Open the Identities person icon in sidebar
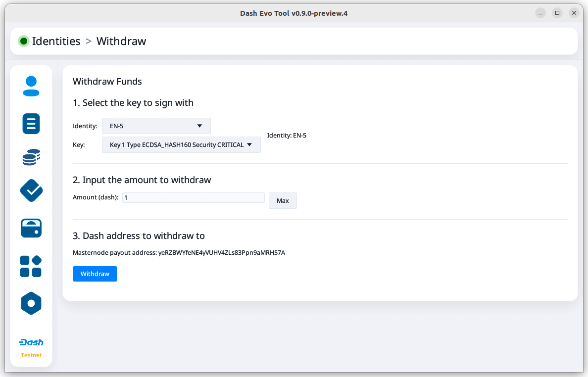Screen dimensions: 588x377 pyautogui.click(x=31, y=86)
